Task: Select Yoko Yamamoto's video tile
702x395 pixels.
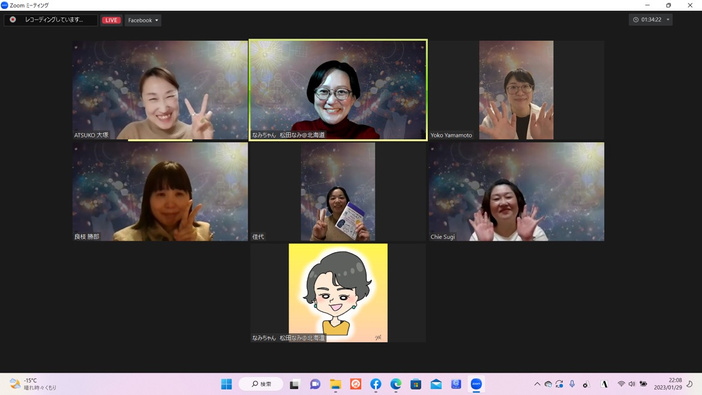Action: (x=517, y=90)
